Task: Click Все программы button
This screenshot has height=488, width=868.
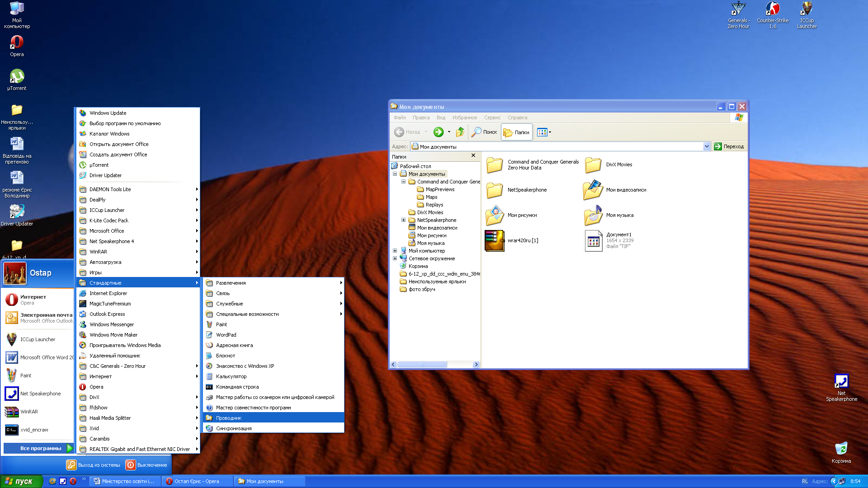Action: coord(38,448)
